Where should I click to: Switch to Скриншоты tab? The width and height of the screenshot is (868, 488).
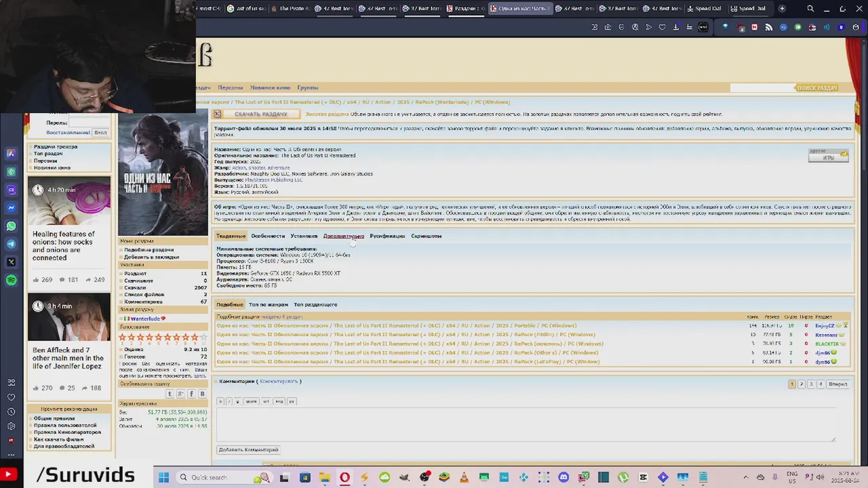[426, 236]
